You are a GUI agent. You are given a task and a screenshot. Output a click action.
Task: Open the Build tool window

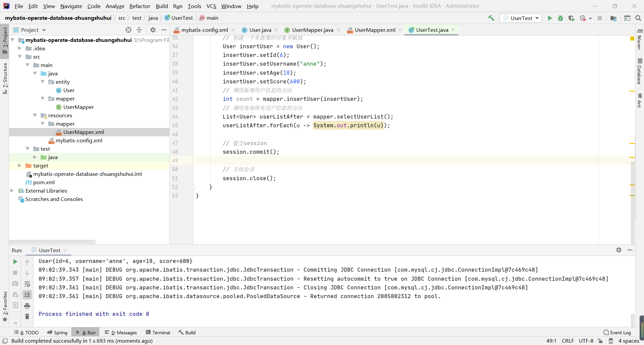click(x=187, y=332)
